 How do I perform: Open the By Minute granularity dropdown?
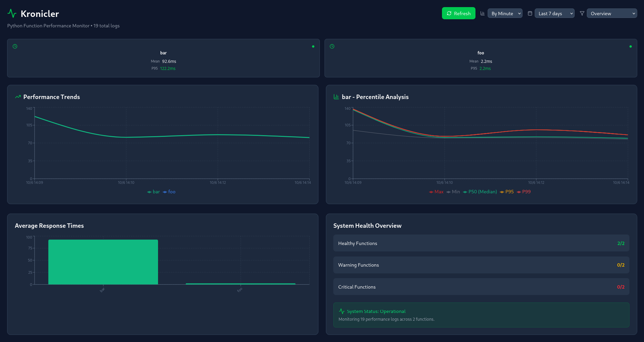click(505, 14)
